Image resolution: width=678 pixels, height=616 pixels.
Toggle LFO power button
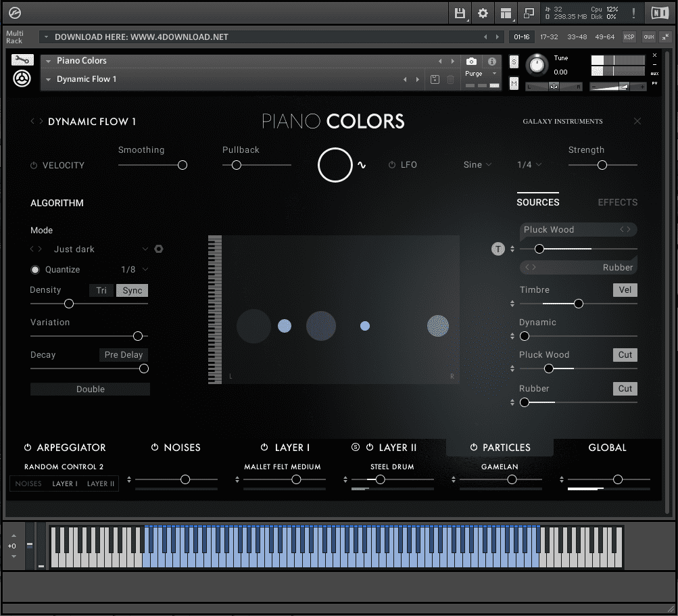coord(392,165)
